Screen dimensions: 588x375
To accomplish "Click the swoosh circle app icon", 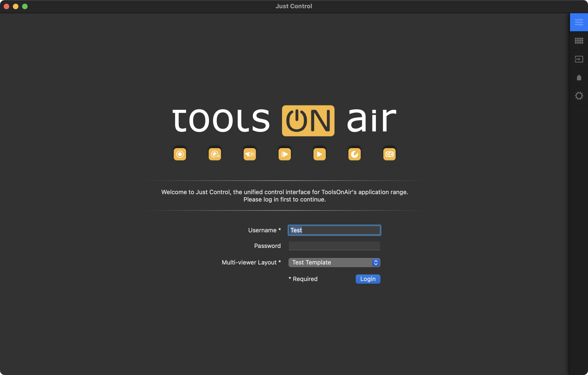I will [x=355, y=154].
